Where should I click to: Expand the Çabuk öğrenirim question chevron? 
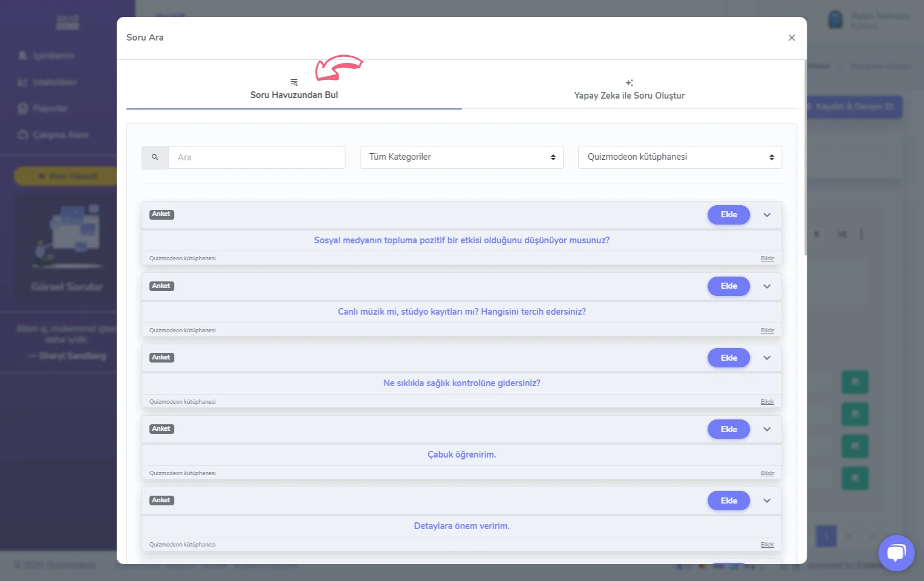(767, 429)
